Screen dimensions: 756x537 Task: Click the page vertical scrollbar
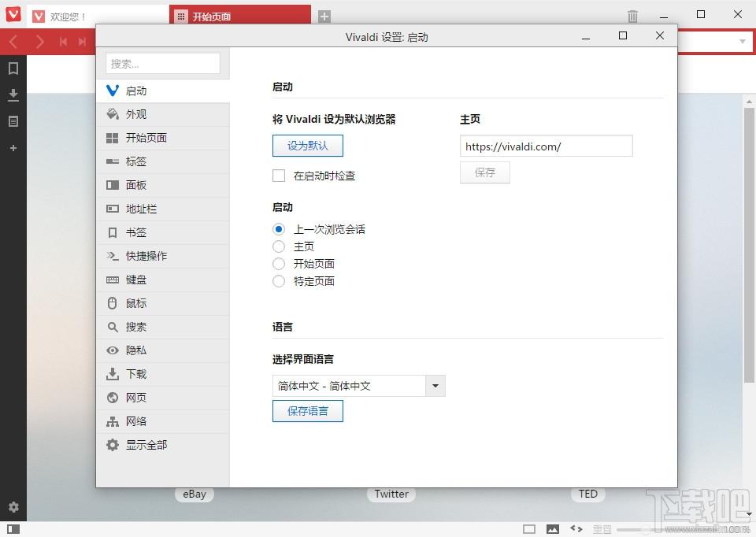pyautogui.click(x=749, y=246)
